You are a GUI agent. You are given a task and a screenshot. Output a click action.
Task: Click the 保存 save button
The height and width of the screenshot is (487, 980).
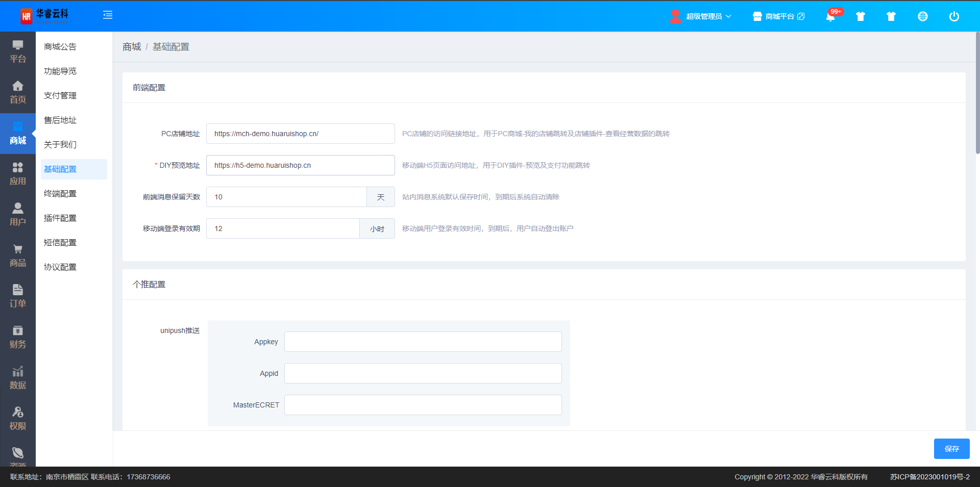[951, 449]
